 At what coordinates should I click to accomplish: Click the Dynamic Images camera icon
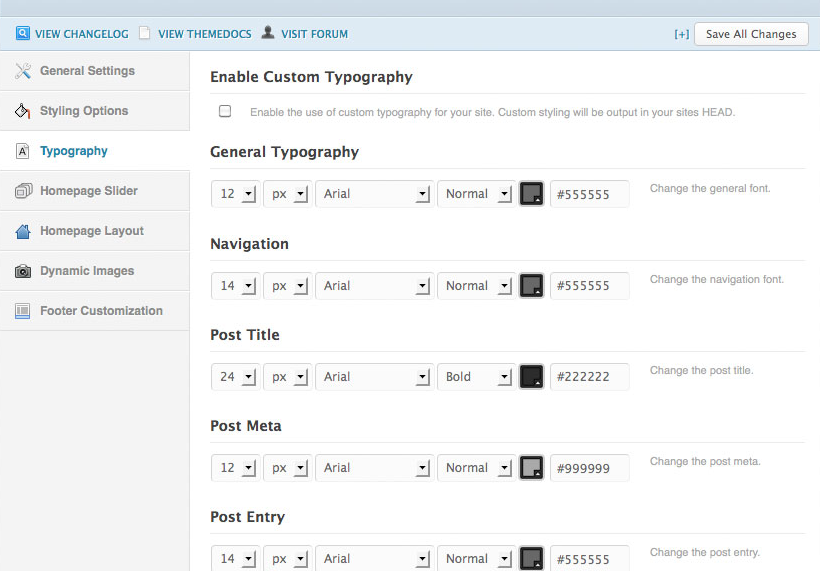[22, 271]
